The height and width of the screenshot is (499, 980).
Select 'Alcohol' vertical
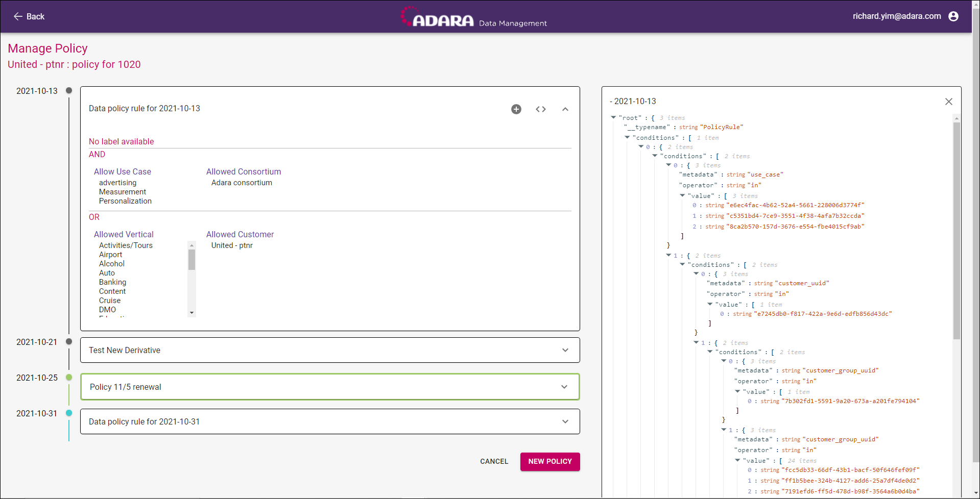click(x=112, y=264)
